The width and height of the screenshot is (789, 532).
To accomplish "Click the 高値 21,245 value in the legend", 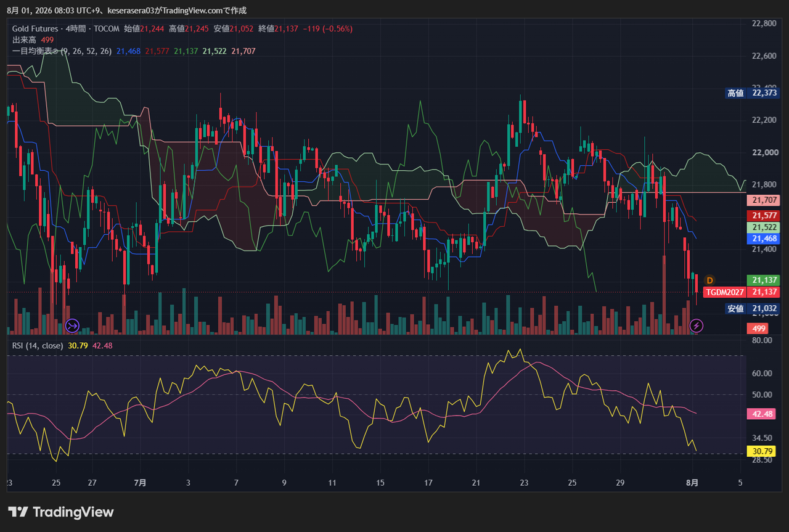I will point(189,28).
